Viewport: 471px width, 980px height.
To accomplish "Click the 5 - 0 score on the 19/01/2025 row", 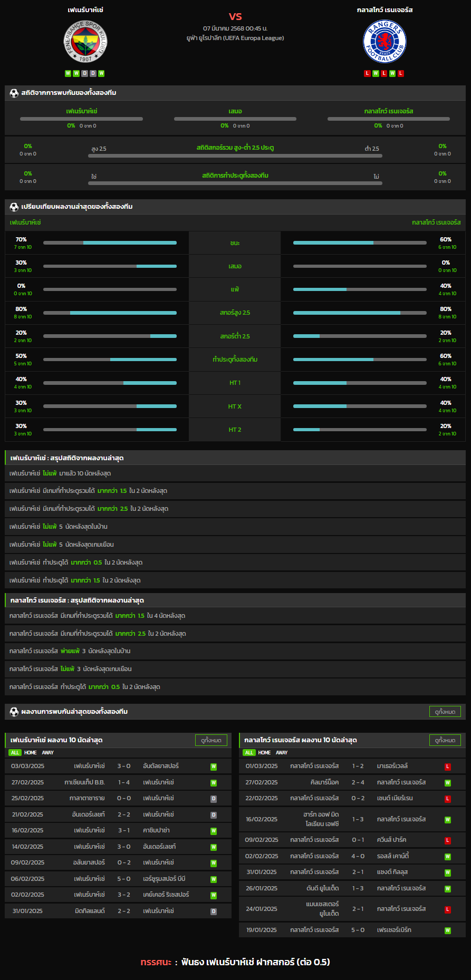I will coord(358,930).
